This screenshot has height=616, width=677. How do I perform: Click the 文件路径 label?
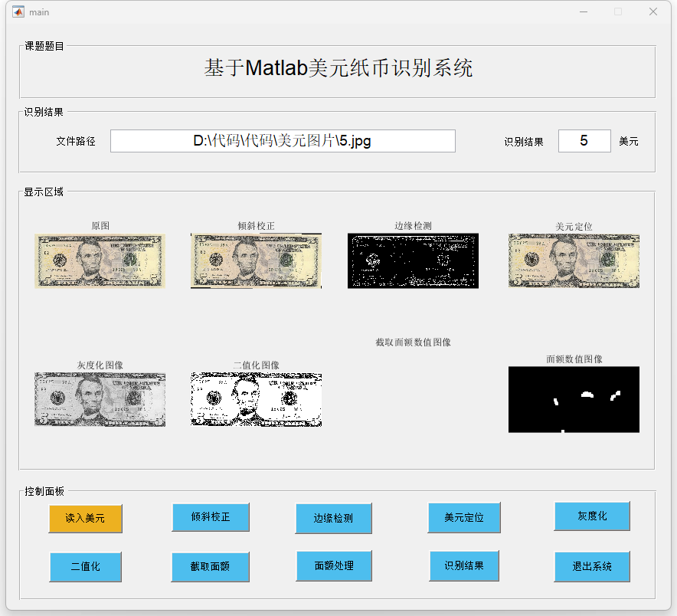(76, 141)
